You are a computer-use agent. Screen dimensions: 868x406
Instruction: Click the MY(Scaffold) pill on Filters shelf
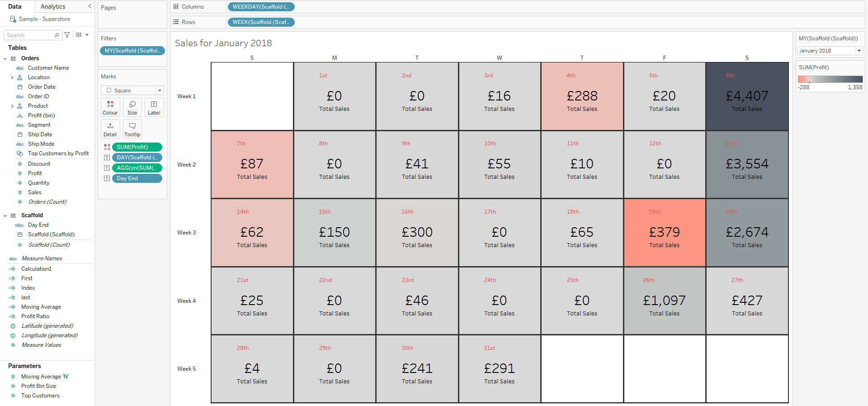click(x=132, y=51)
